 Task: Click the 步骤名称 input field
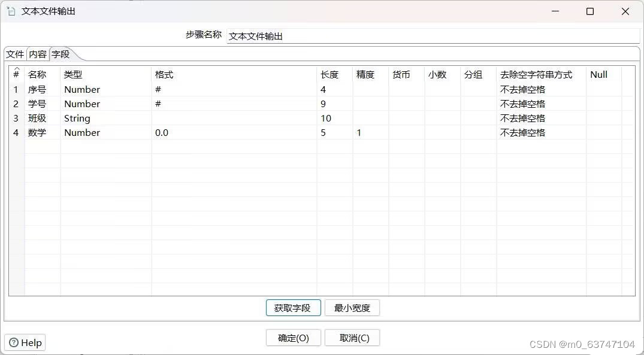click(x=433, y=36)
